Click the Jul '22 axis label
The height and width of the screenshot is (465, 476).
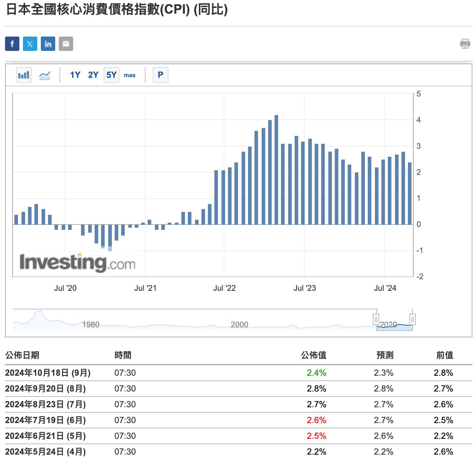[224, 288]
